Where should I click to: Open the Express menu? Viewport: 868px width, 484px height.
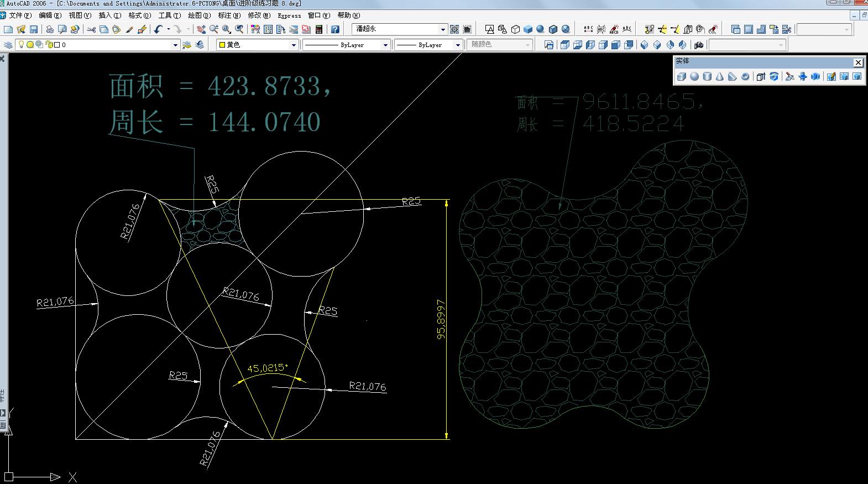click(x=289, y=15)
